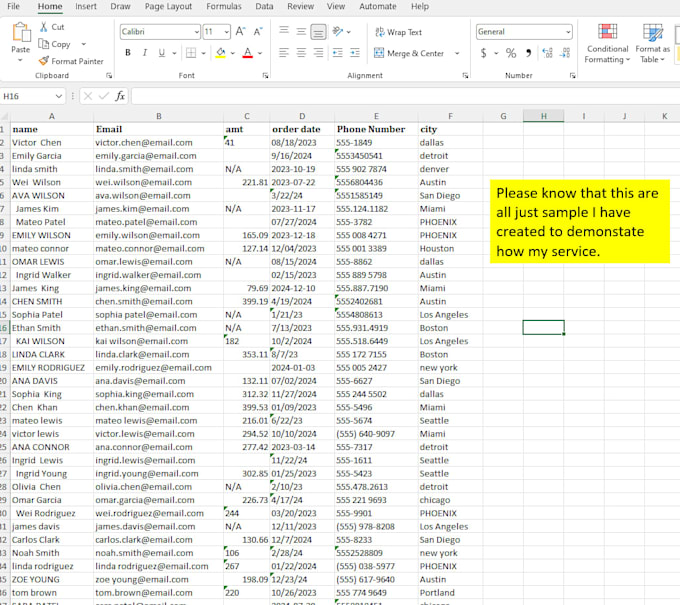Open Format as Table menu
This screenshot has width=680, height=605.
(653, 43)
